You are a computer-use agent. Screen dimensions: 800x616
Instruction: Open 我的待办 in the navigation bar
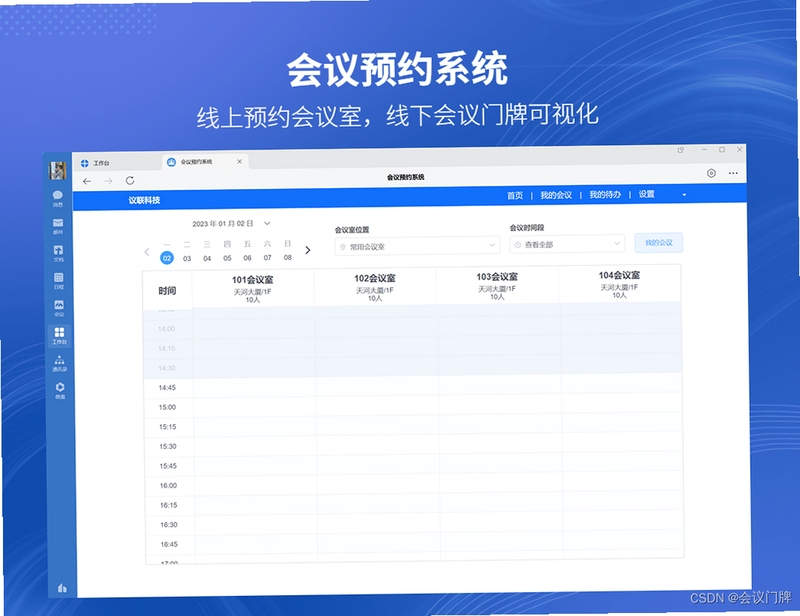(605, 194)
